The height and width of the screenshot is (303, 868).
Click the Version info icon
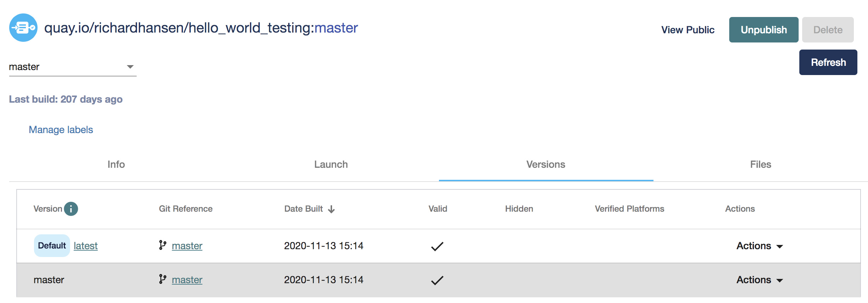(x=71, y=209)
